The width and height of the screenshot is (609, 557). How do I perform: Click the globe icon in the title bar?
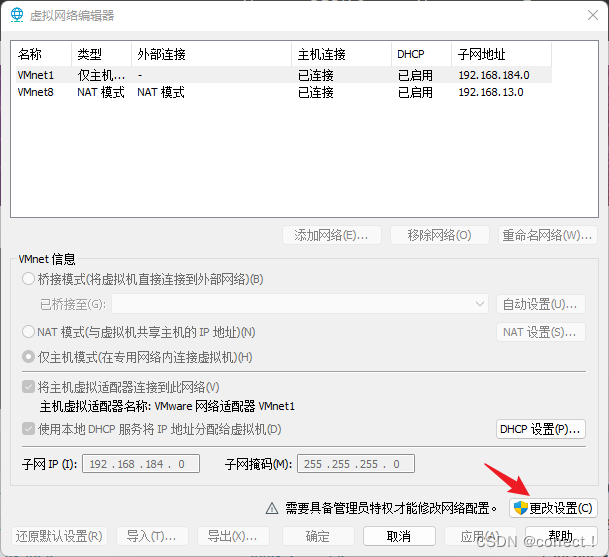(x=17, y=15)
